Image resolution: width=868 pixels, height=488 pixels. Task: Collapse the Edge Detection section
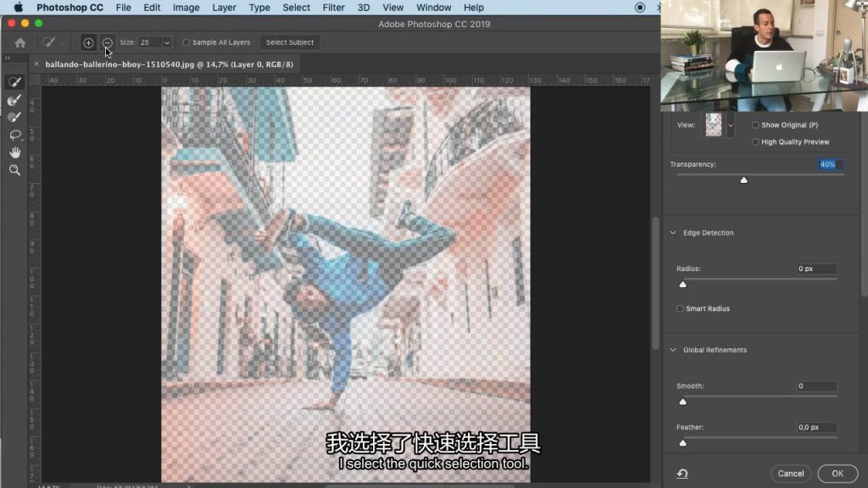pyautogui.click(x=674, y=233)
